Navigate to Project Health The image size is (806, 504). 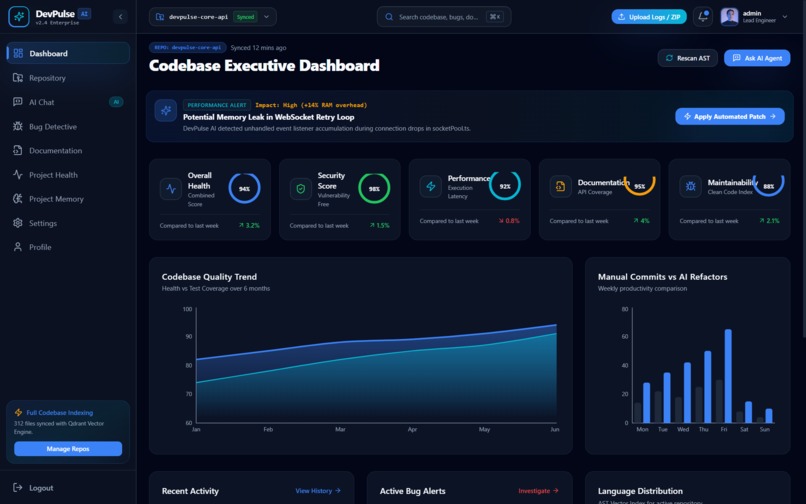pos(68,174)
